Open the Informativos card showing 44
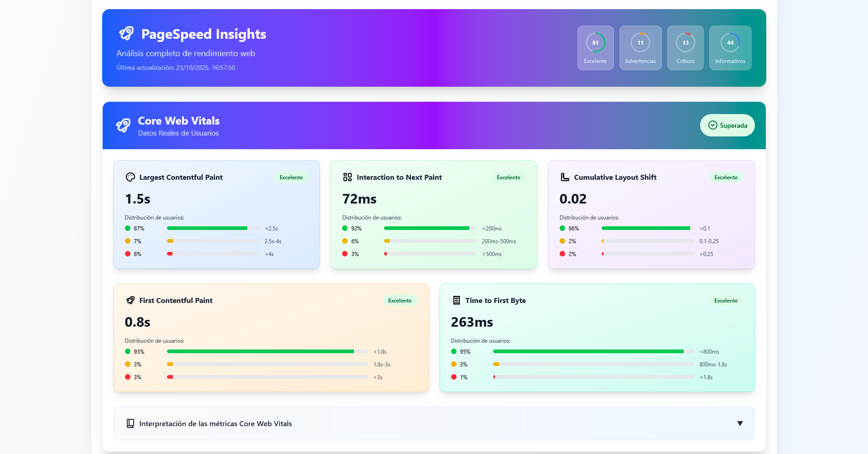Screen dimensions: 868x454 click(730, 48)
